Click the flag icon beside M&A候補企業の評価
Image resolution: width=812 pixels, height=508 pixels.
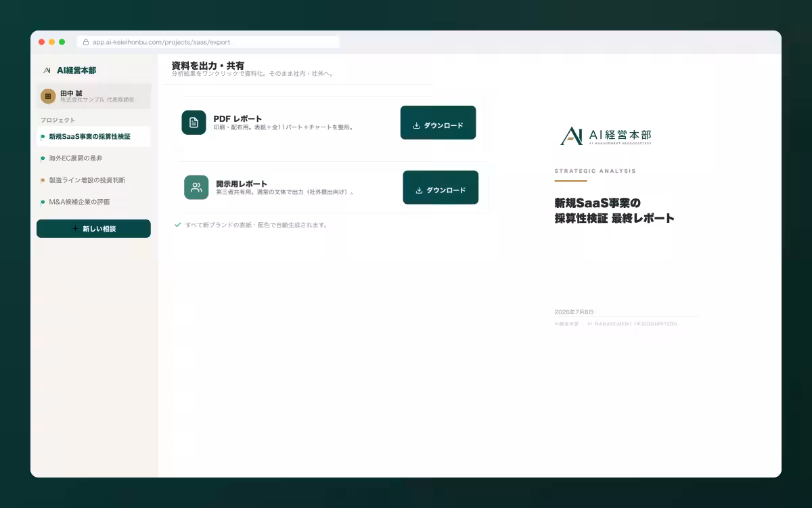43,202
